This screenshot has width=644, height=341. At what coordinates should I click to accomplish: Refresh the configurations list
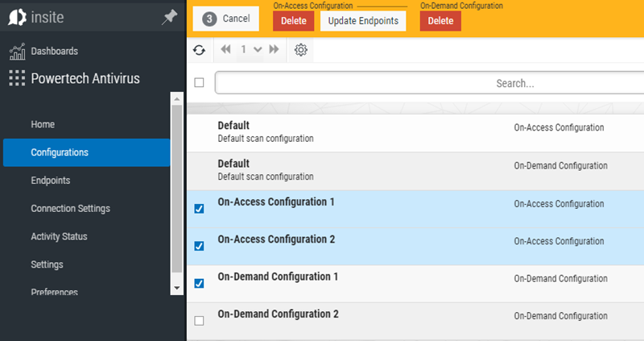(x=199, y=50)
